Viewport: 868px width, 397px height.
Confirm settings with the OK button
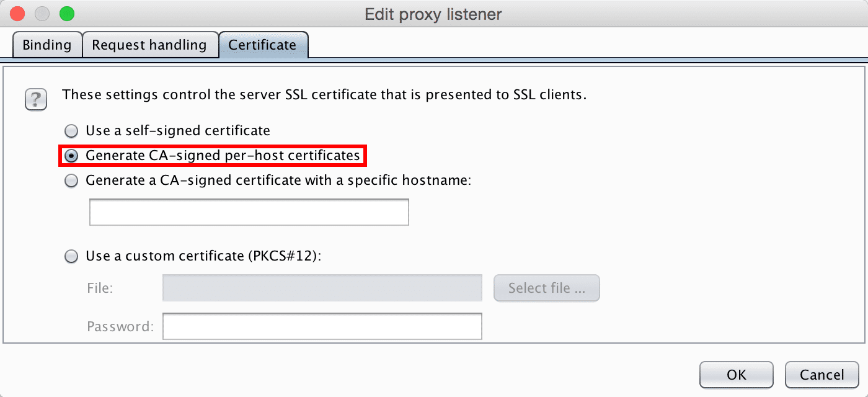click(x=737, y=375)
